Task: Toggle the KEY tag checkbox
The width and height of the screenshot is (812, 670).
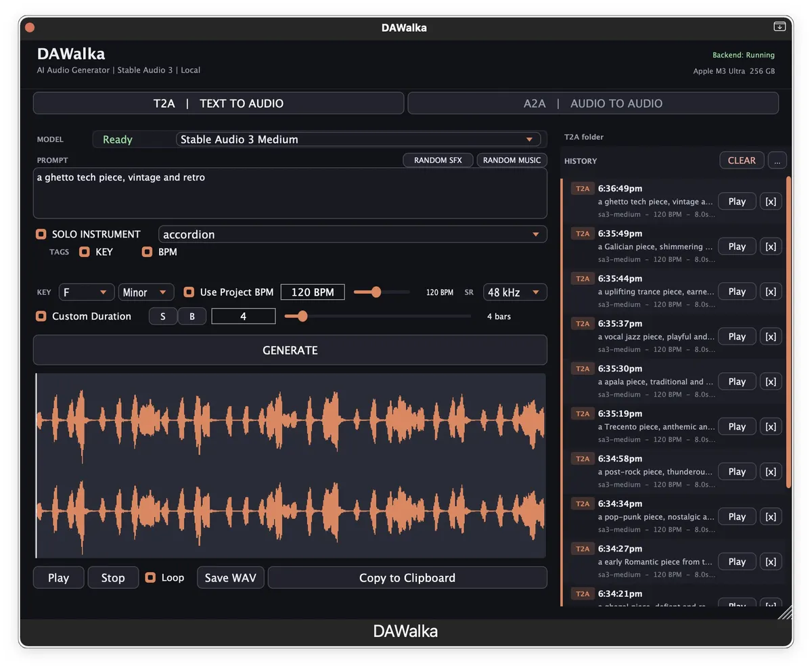Action: point(85,252)
